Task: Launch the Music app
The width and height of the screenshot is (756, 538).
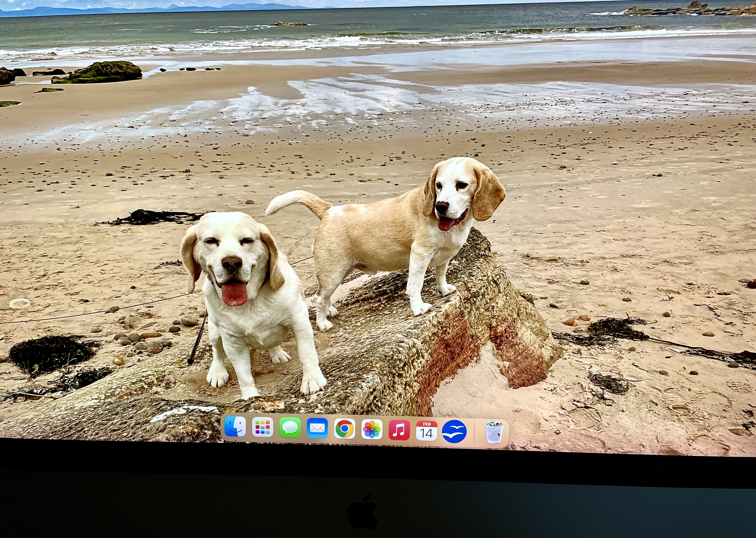Action: click(x=399, y=430)
